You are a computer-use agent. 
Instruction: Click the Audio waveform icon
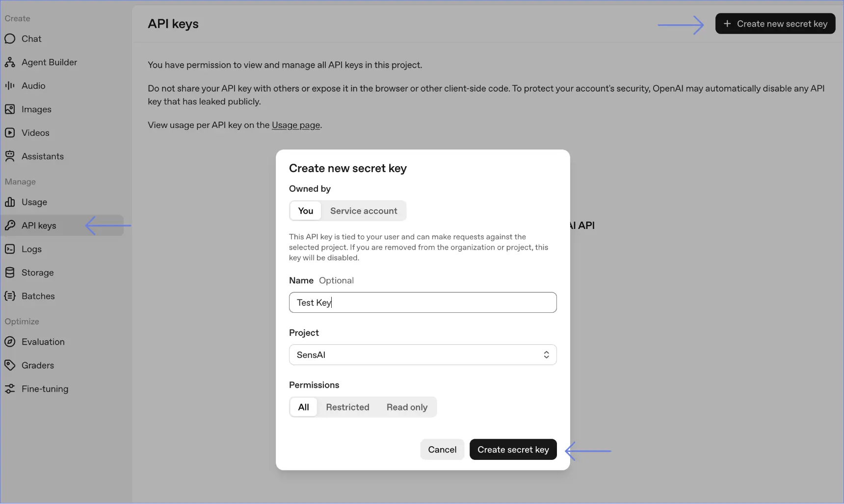coord(10,86)
